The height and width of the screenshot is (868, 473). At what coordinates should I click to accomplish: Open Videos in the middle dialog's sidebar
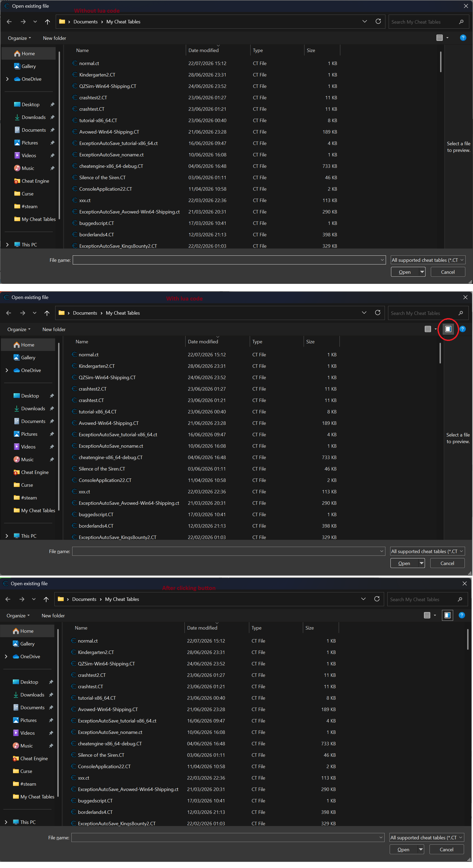28,447
